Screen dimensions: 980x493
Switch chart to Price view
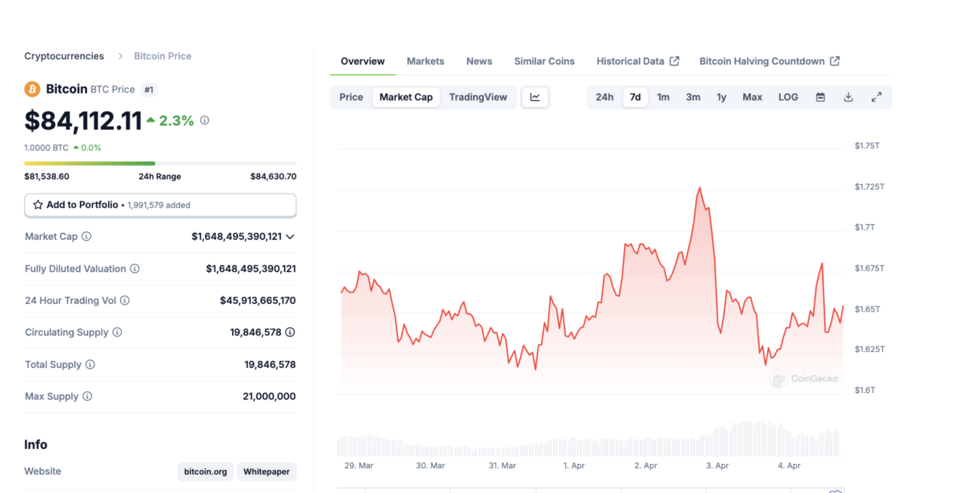click(x=351, y=97)
